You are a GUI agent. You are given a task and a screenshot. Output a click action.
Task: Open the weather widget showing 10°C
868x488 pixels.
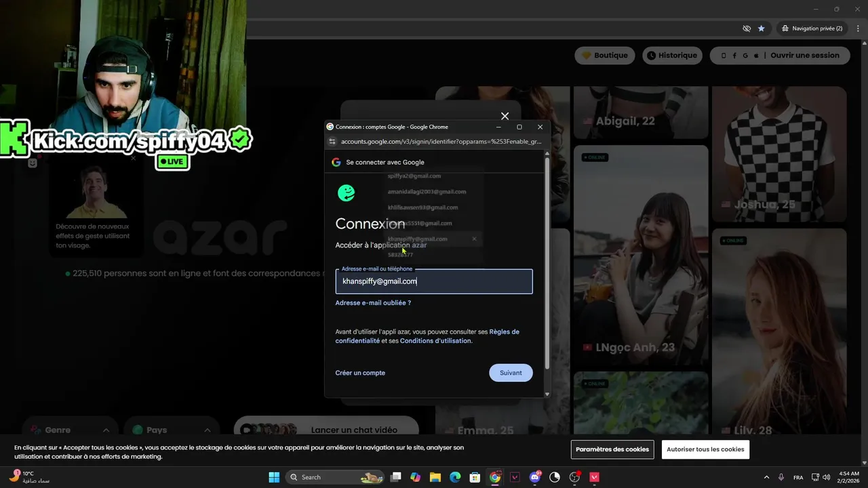point(29,477)
